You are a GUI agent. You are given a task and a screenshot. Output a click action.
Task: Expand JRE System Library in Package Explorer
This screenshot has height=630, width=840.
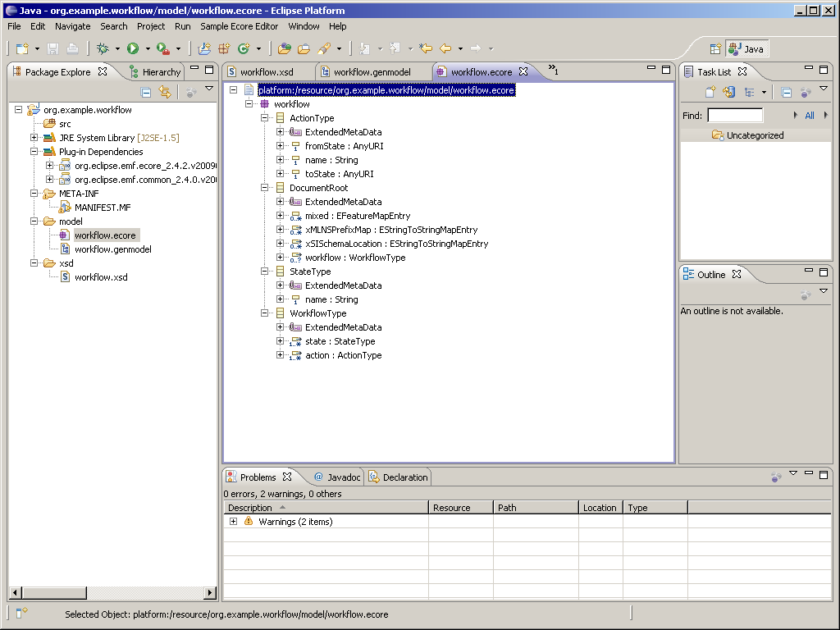34,138
